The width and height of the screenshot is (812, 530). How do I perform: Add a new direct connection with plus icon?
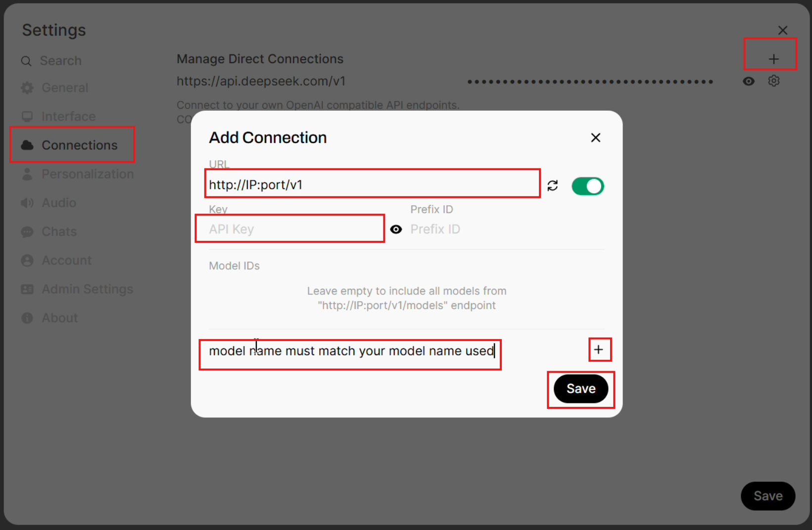coord(773,59)
